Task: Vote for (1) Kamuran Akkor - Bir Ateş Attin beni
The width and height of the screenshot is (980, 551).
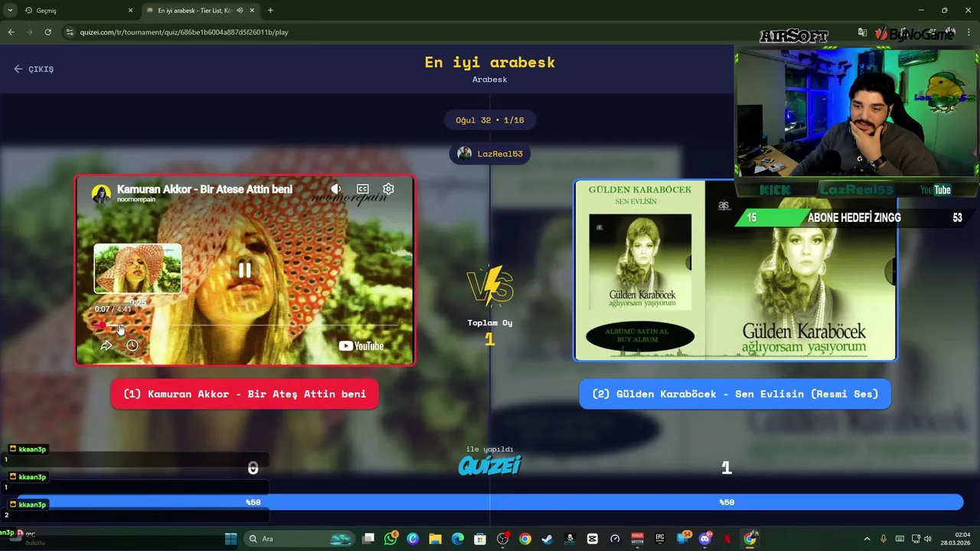Action: pyautogui.click(x=245, y=394)
